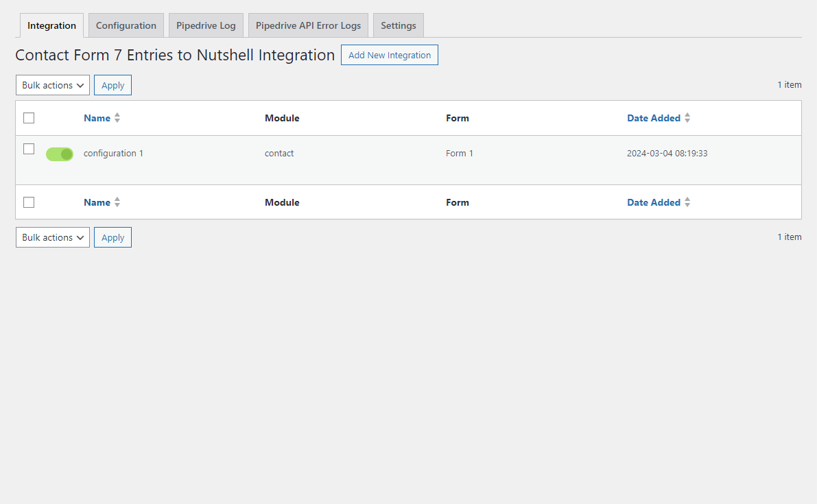817x504 pixels.
Task: Click the '1 item' count below the table
Action: click(x=790, y=237)
